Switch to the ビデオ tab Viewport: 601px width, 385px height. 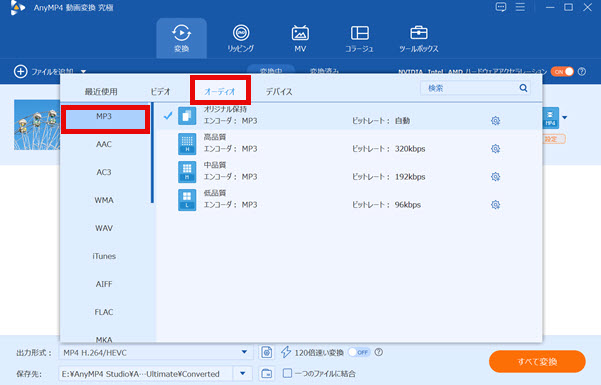pyautogui.click(x=160, y=92)
